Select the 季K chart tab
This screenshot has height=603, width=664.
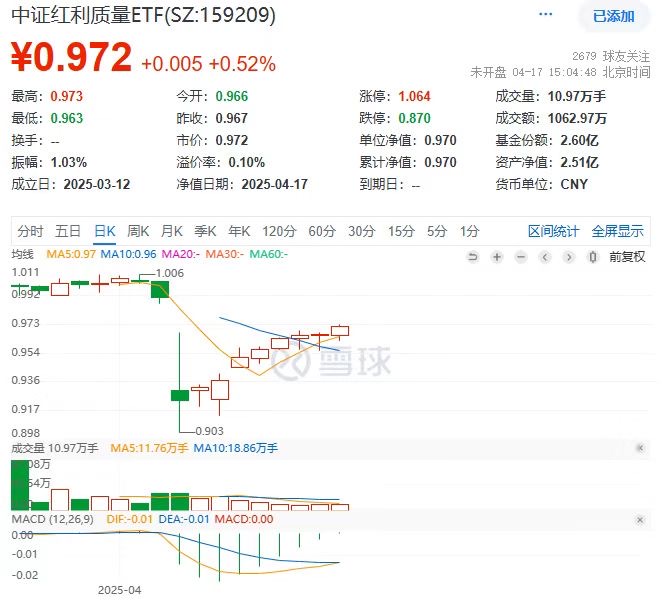205,231
